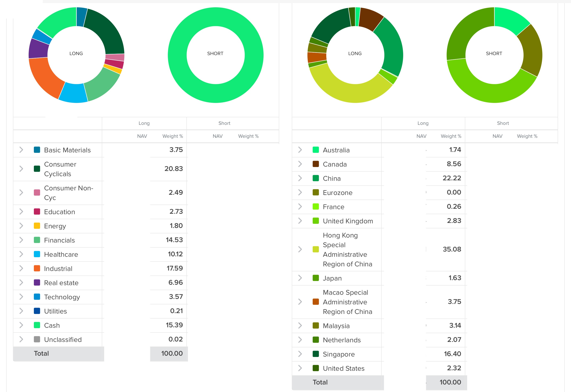Screen dimensions: 571x392
Task: Expand the Healthcare sector row
Action: click(21, 254)
